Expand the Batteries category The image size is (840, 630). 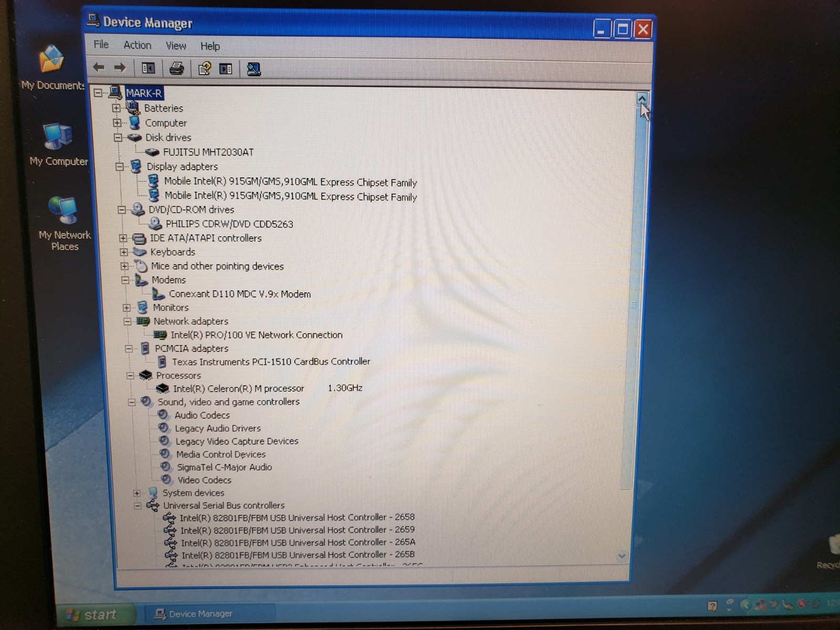[x=116, y=108]
